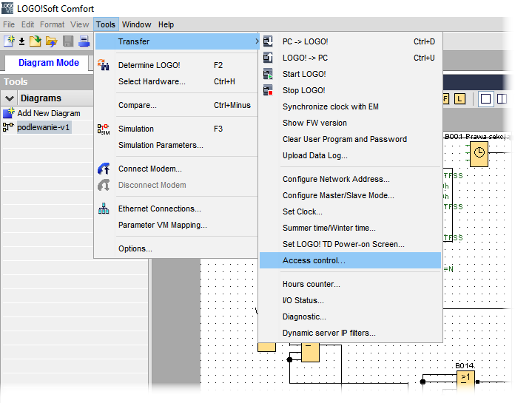Click the Start LOGO! icon
Viewport: 532px width, 403px height.
[268, 74]
